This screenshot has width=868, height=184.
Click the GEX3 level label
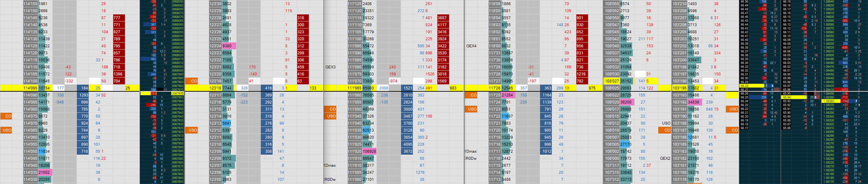[x=330, y=67]
